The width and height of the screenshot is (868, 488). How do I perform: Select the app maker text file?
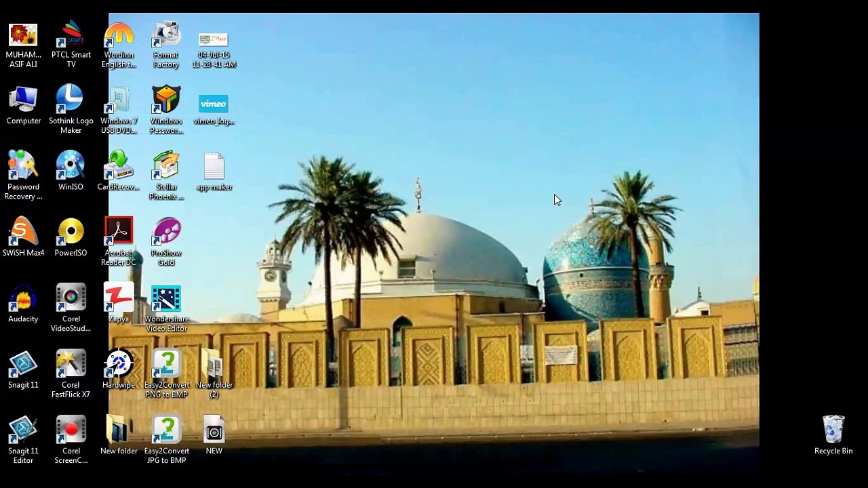(214, 171)
